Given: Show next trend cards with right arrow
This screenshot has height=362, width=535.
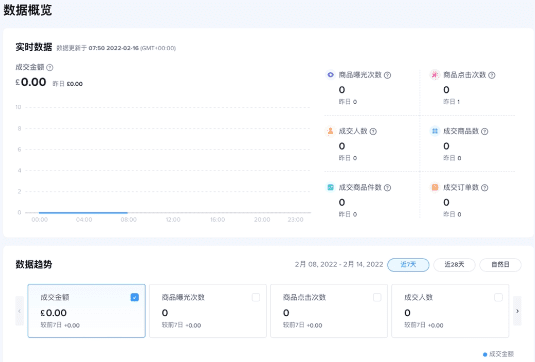Looking at the screenshot, I should 517,311.
